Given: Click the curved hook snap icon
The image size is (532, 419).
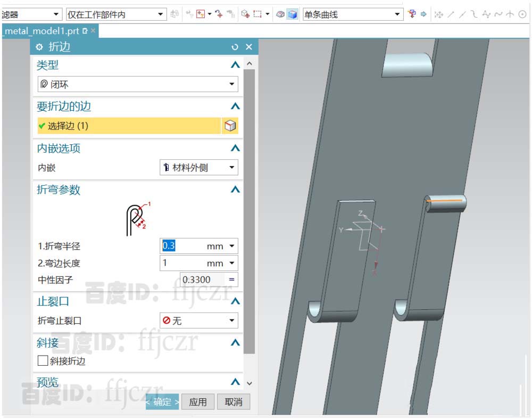Looking at the screenshot, I should coord(475,14).
